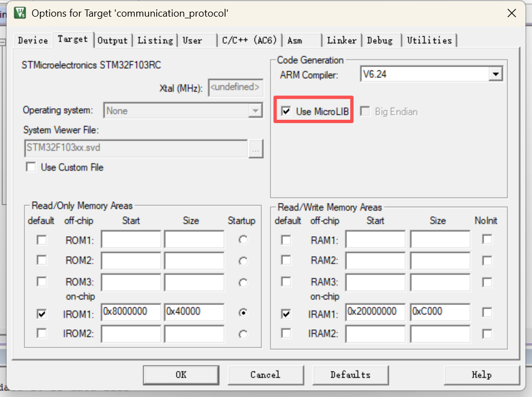Click the RAM2 Size field

[x=441, y=261]
